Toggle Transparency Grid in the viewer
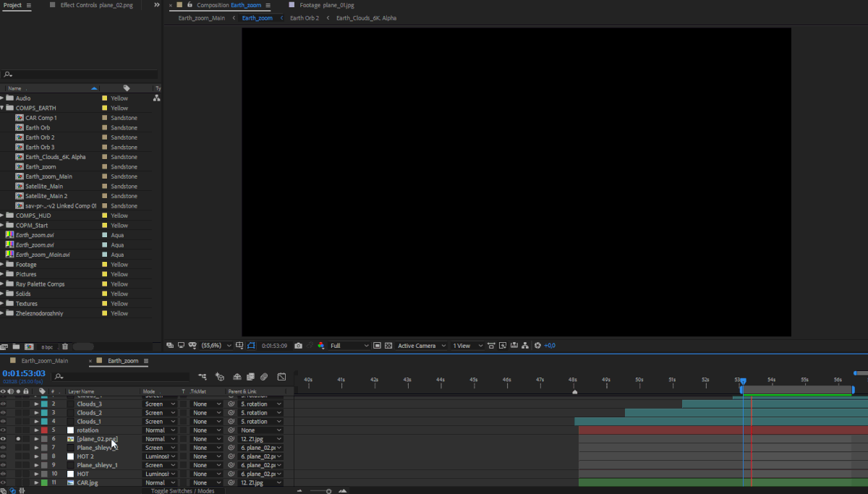The image size is (868, 494). [x=388, y=346]
